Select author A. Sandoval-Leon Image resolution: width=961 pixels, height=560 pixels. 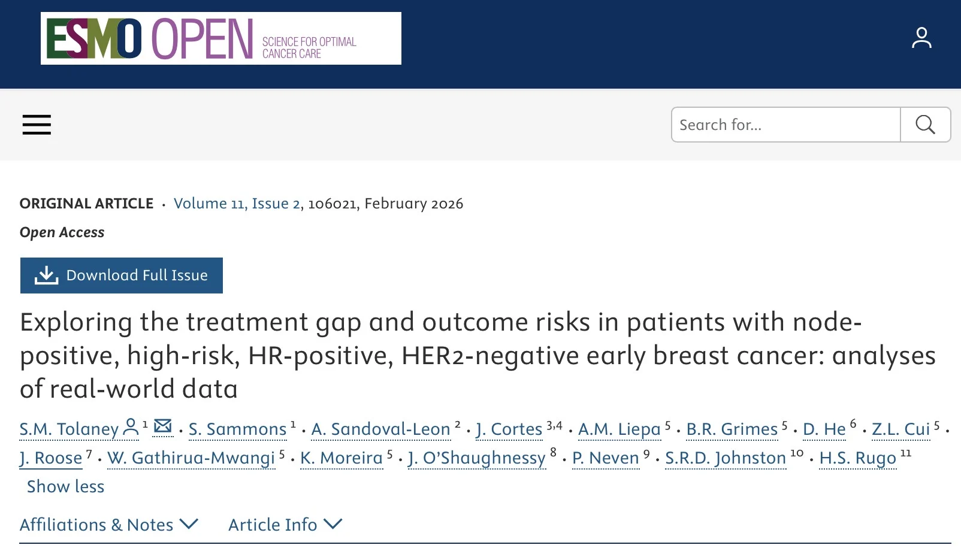pyautogui.click(x=380, y=429)
